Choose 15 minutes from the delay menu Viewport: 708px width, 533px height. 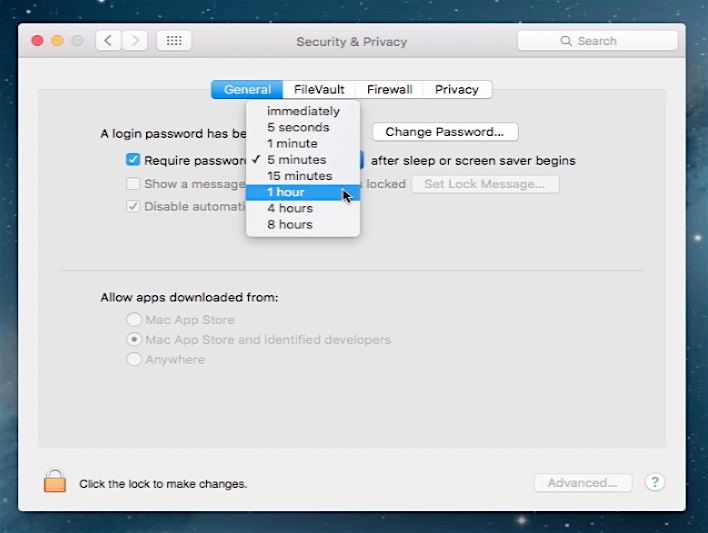tap(303, 176)
